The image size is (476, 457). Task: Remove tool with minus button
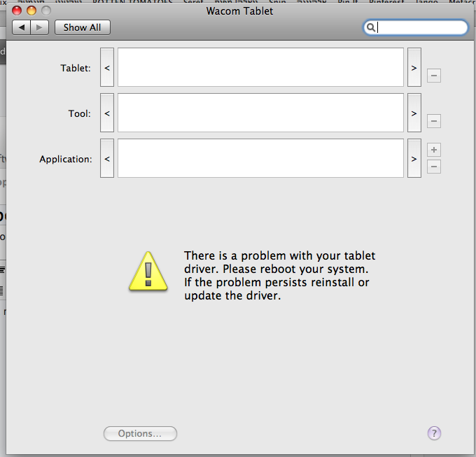[x=434, y=121]
